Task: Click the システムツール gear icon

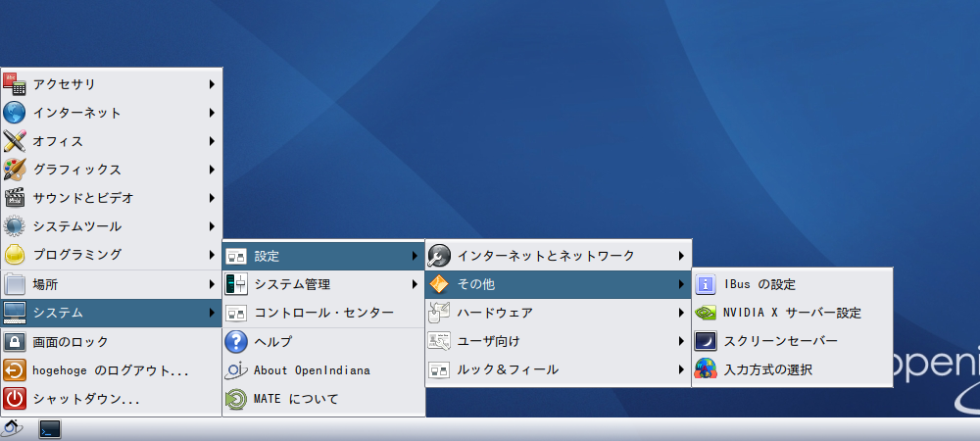Action: tap(15, 226)
